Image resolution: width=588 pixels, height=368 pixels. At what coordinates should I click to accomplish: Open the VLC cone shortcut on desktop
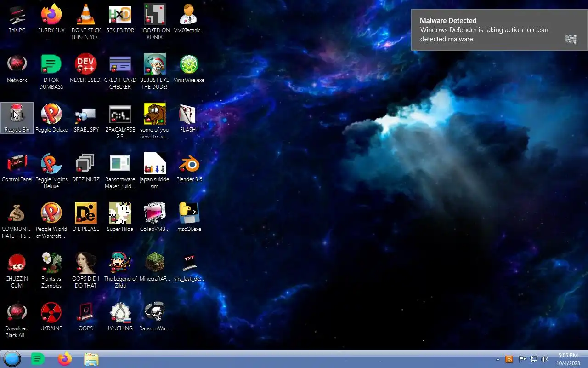[x=86, y=23]
